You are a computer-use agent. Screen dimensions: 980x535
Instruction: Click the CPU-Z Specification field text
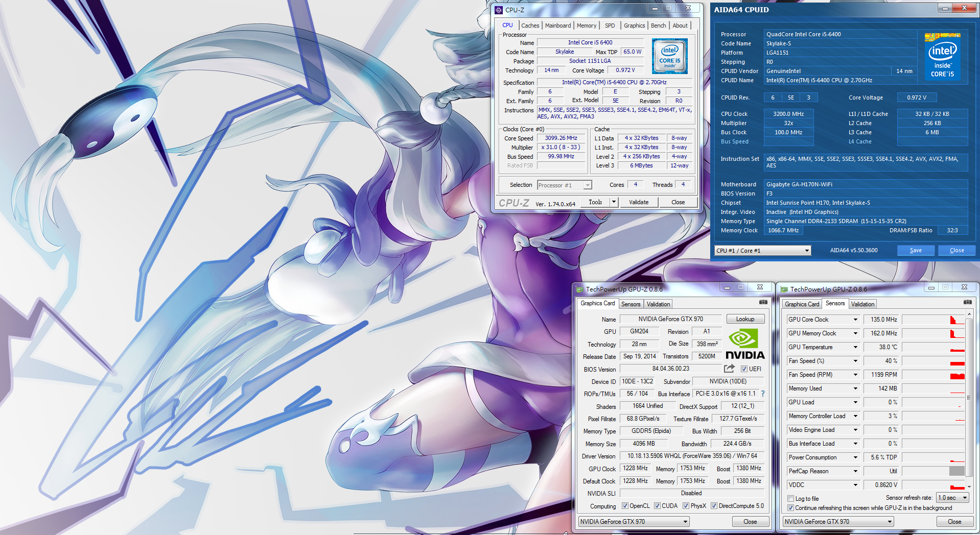pyautogui.click(x=615, y=82)
